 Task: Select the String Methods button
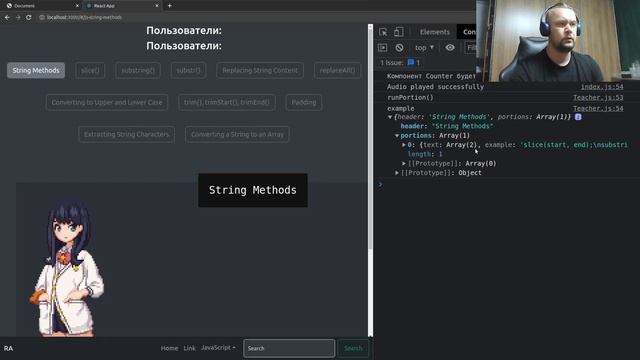(x=36, y=70)
